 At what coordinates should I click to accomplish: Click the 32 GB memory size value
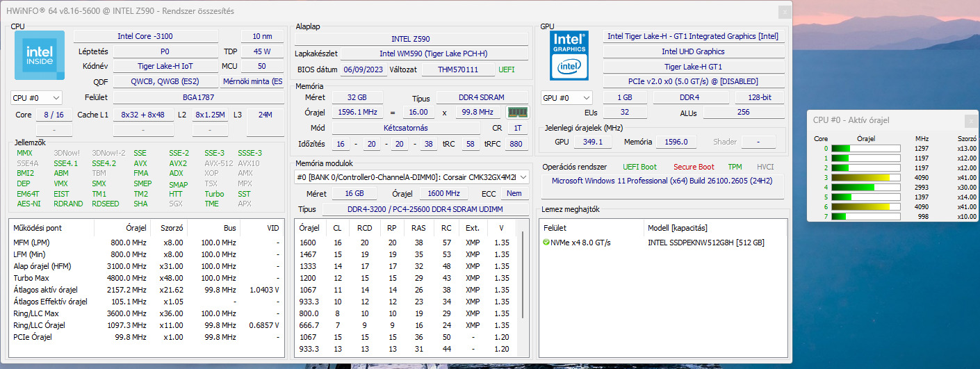(x=357, y=97)
